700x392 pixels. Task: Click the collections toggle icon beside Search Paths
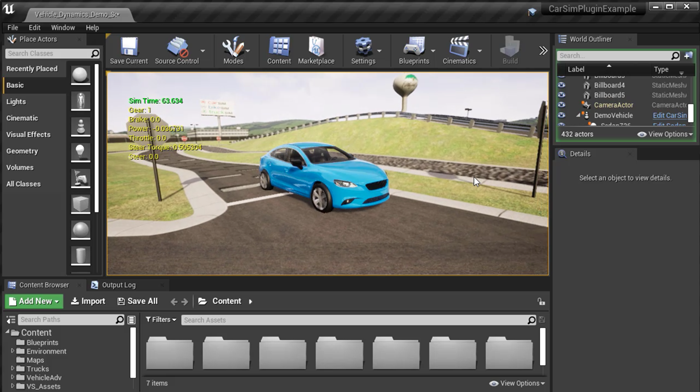click(131, 320)
